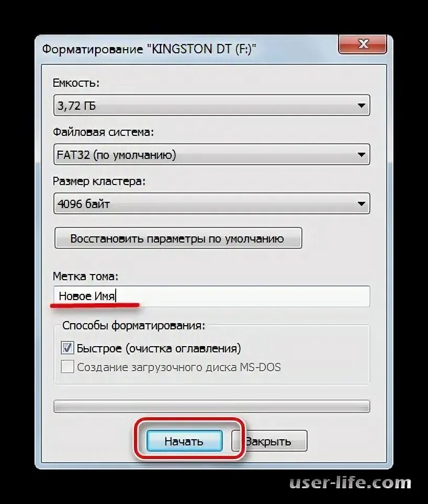The image size is (428, 504).
Task: Click the formatting progress bar
Action: pos(211,406)
